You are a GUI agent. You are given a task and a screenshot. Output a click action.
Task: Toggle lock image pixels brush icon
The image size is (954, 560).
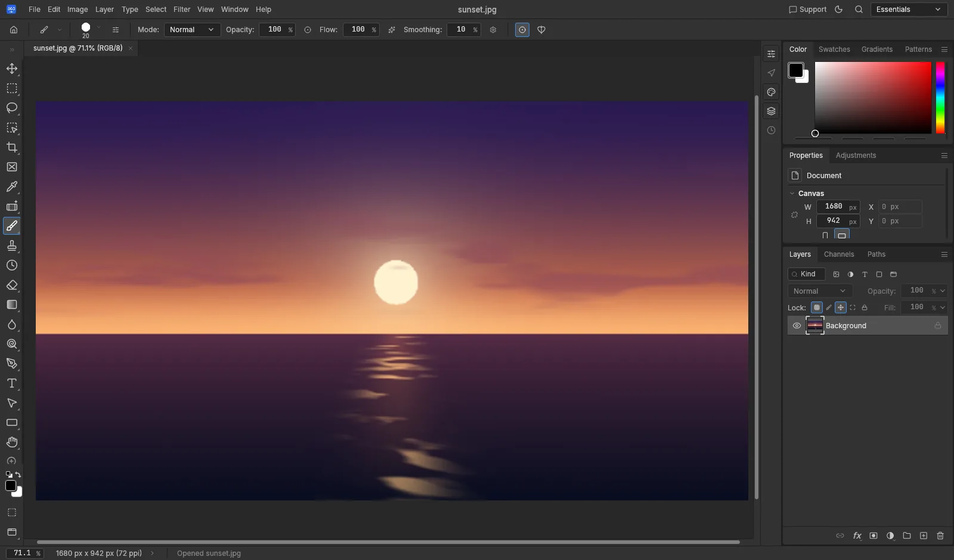click(829, 307)
